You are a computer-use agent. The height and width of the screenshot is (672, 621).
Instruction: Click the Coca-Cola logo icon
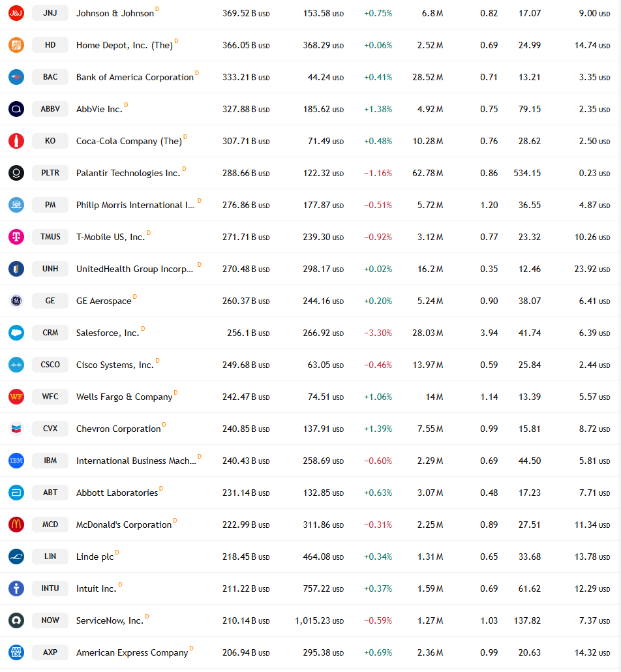pyautogui.click(x=16, y=141)
